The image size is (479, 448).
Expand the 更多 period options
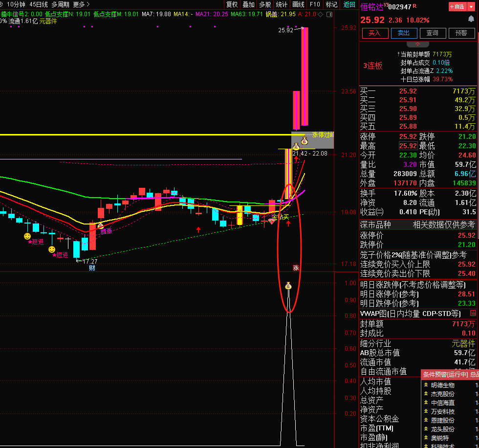click(81, 4)
